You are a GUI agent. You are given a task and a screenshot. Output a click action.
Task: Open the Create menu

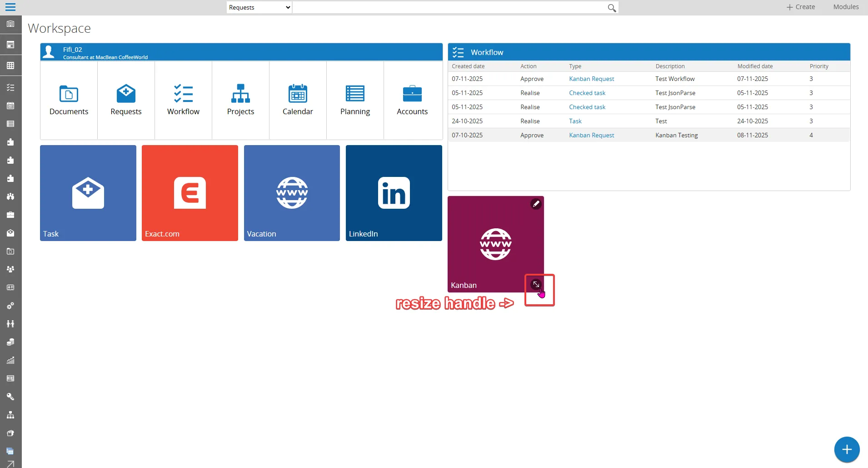[x=801, y=7]
